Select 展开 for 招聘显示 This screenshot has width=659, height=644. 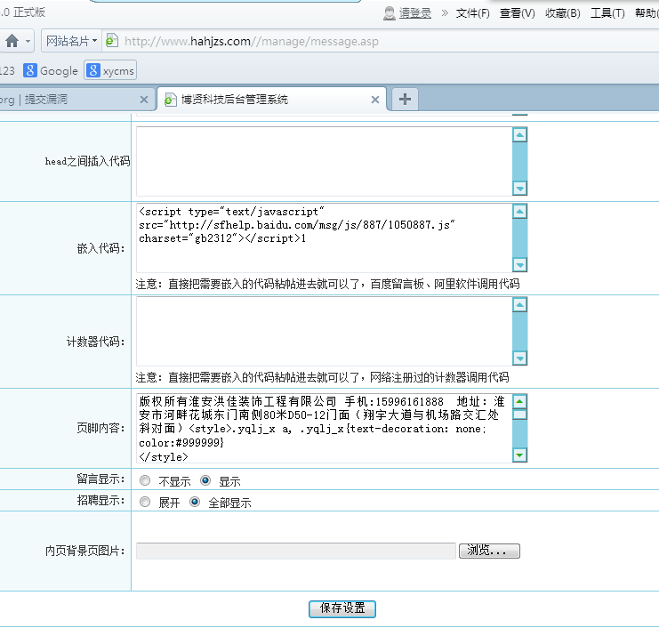(145, 502)
